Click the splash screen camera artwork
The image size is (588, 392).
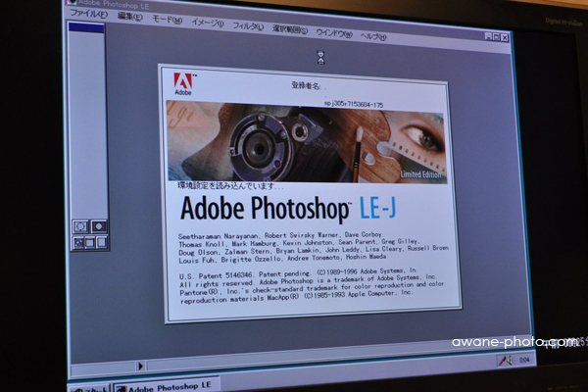[x=307, y=142]
